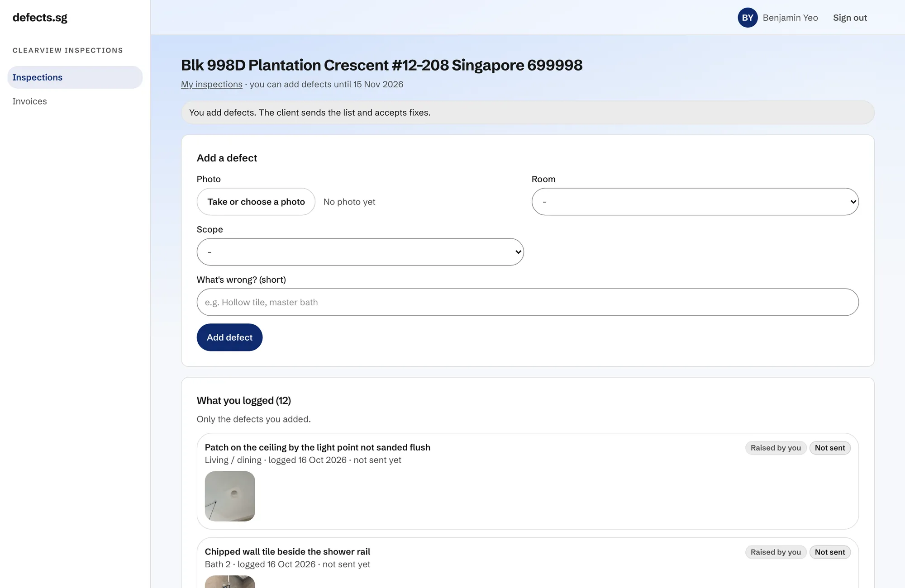The image size is (905, 588).
Task: Click Not sent badge on chipped tile defect
Action: tap(830, 552)
